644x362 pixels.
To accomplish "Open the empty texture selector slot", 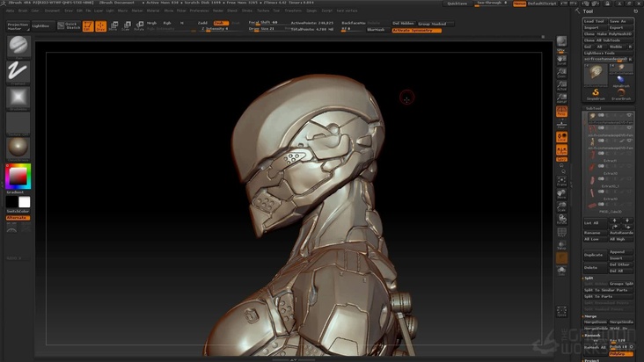I will click(x=18, y=123).
